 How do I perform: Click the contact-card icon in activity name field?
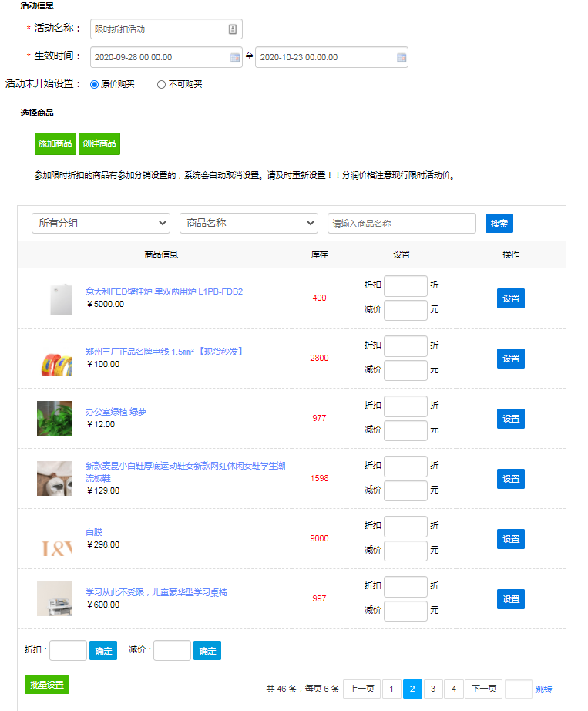pyautogui.click(x=233, y=29)
